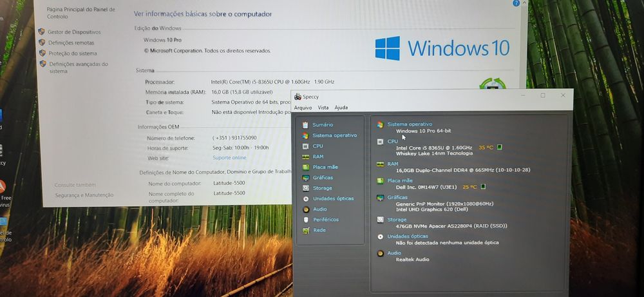Open the Ajuda menu in Speccy
The width and height of the screenshot is (644, 297).
[x=341, y=108]
